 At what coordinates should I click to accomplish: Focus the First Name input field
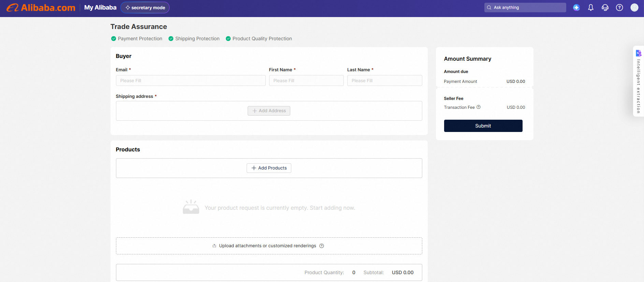click(306, 80)
